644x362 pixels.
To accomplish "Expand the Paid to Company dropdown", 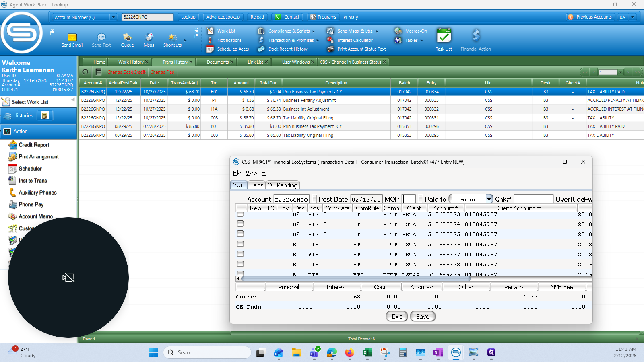I will point(489,199).
